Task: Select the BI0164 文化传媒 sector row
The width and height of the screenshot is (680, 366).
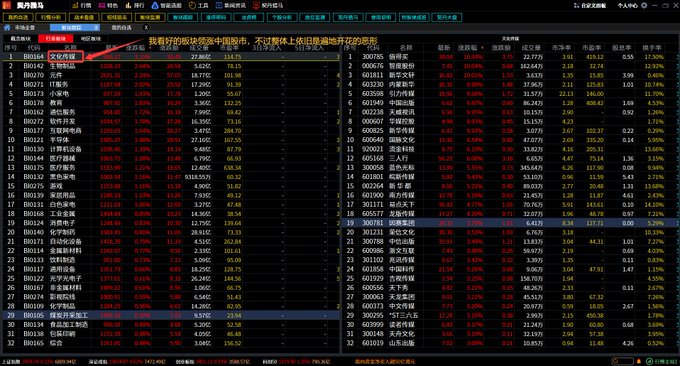Action: click(171, 57)
